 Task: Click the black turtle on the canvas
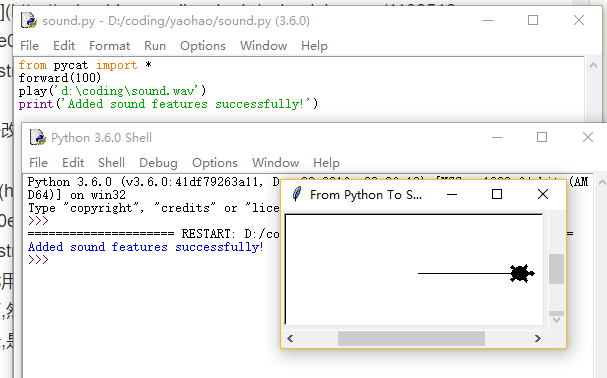pos(523,273)
